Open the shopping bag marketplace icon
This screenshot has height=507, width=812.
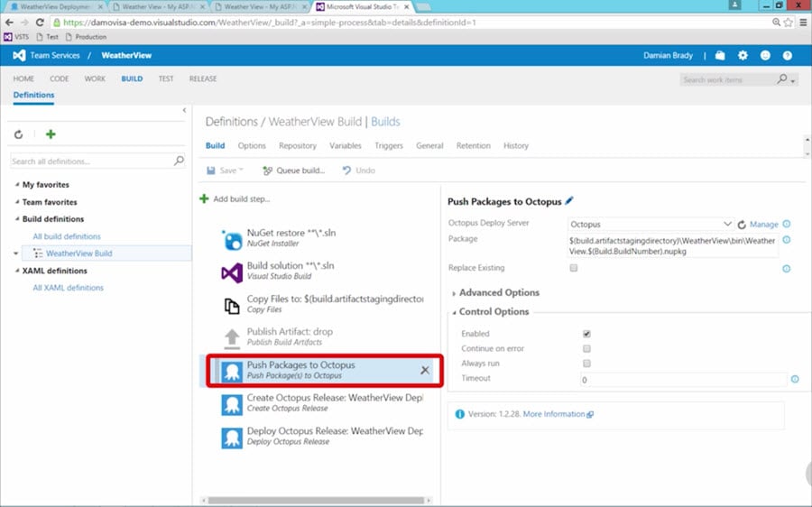point(720,55)
